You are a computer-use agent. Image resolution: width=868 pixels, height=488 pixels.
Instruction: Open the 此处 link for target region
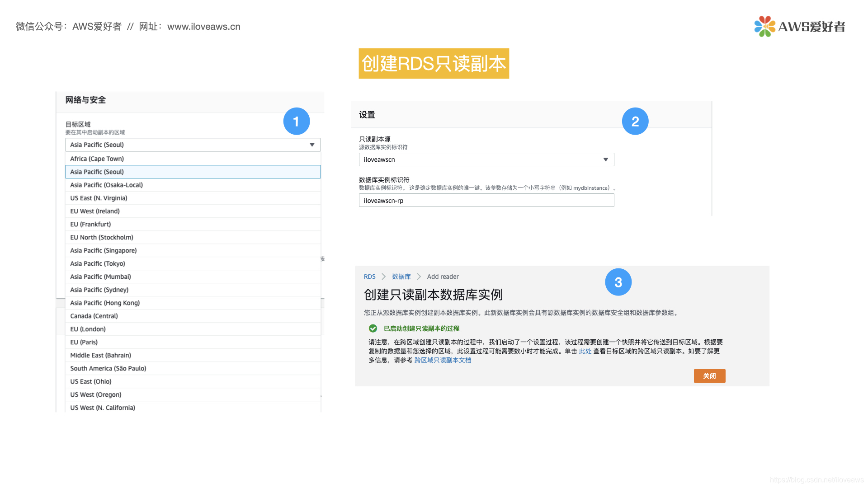pyautogui.click(x=585, y=351)
